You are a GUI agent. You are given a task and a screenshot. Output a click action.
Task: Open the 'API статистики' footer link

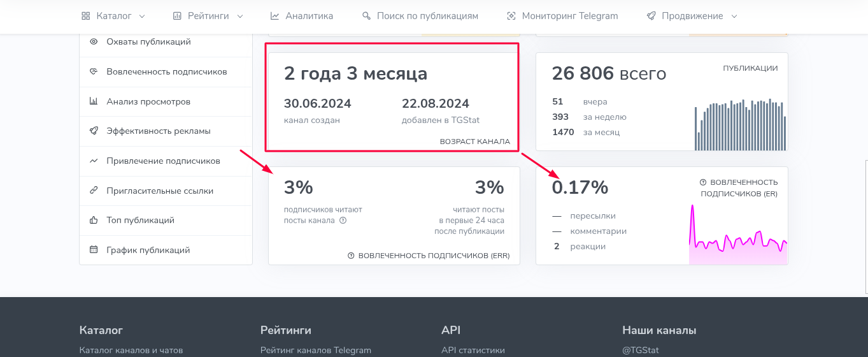[473, 350]
